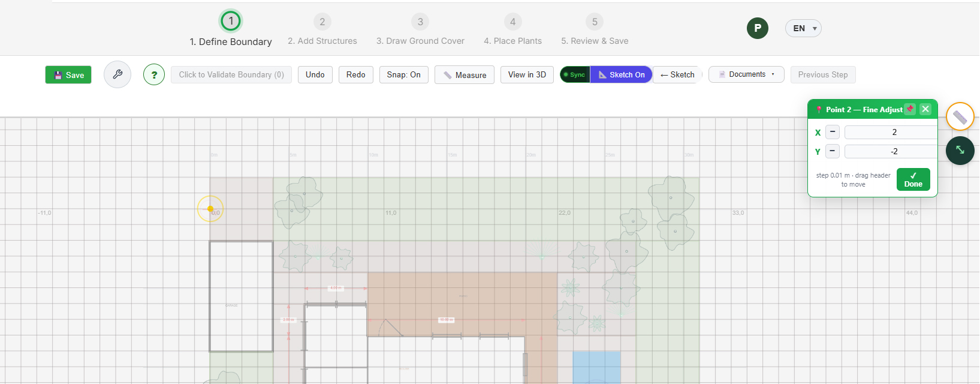Confirm the adjustment with Done

(x=913, y=179)
